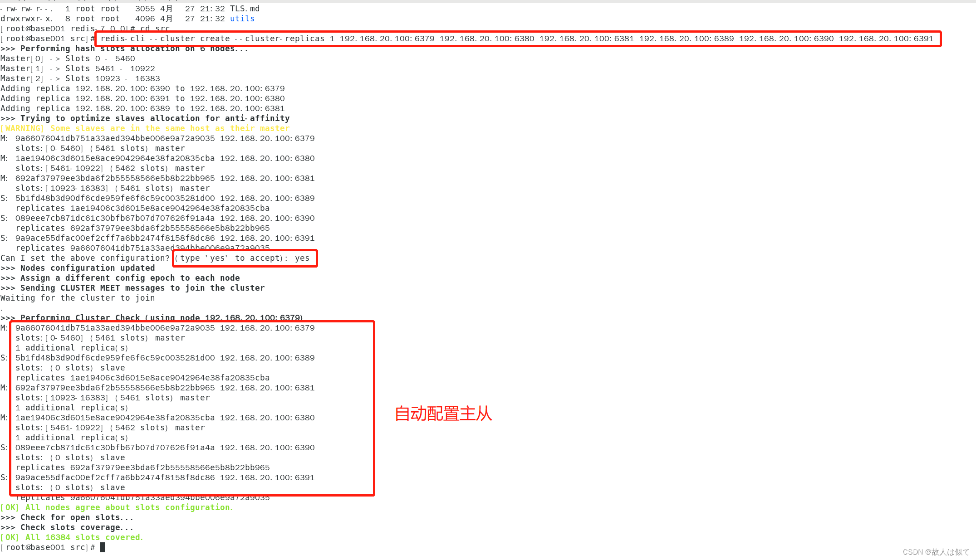976x560 pixels.
Task: Click 'replicates 692af37979ee...' under port 6390 in cluster check
Action: [142, 467]
